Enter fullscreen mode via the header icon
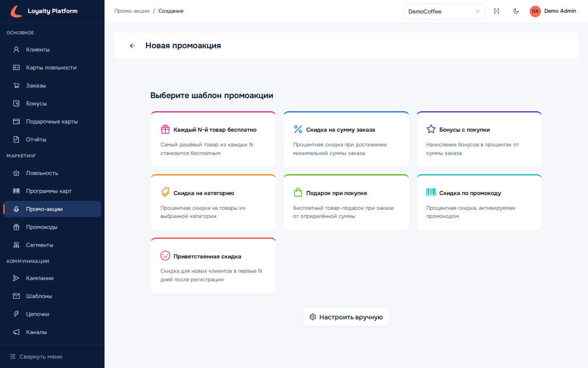 (x=497, y=11)
